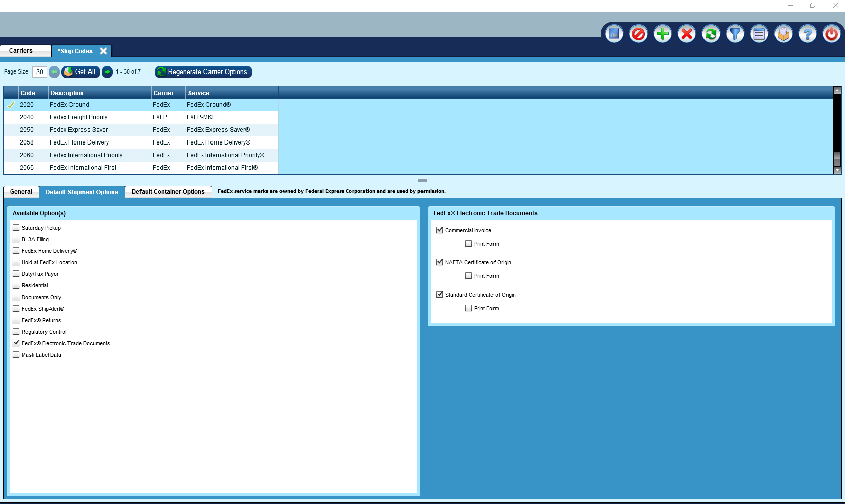845x504 pixels.
Task: Sort the grid by Code column
Action: (33, 93)
